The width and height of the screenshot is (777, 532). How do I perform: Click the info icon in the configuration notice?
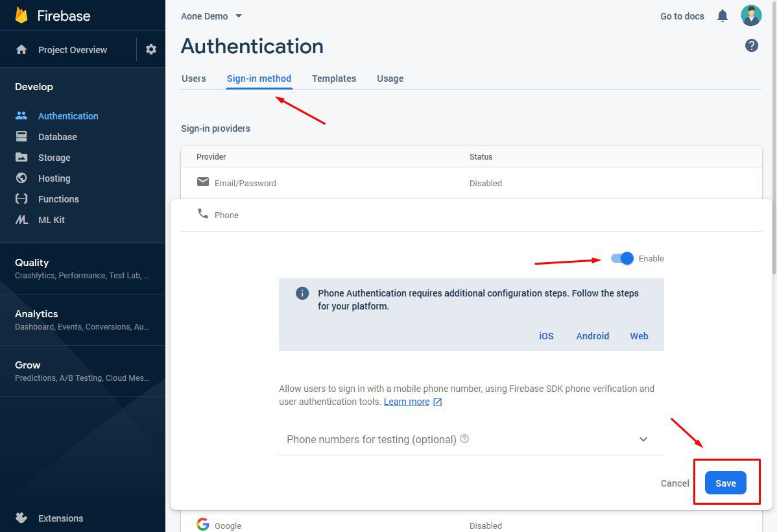point(302,293)
